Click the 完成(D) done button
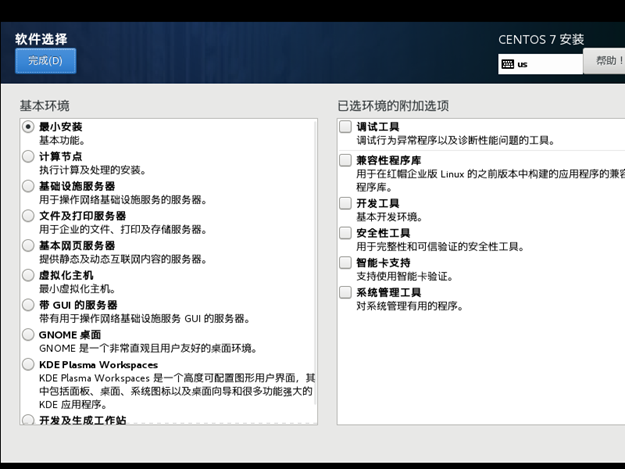625x469 pixels. coord(45,61)
